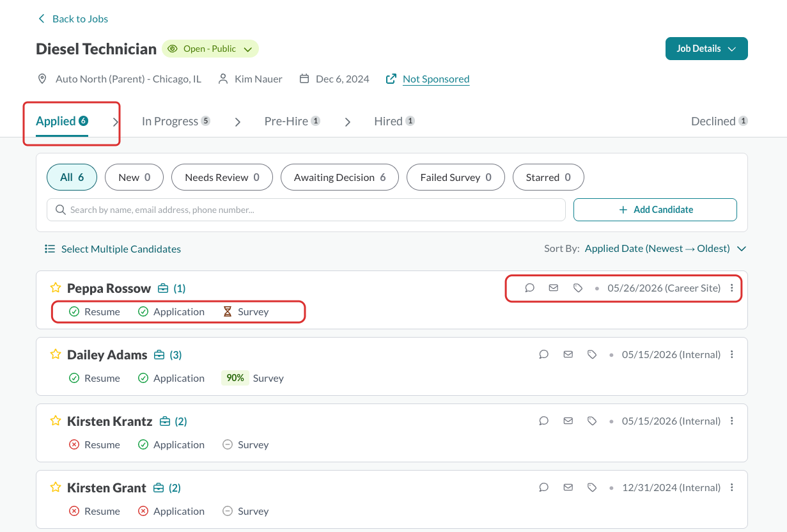787x532 pixels.
Task: Click tag icon for Kirsten Krantz
Action: (x=592, y=421)
